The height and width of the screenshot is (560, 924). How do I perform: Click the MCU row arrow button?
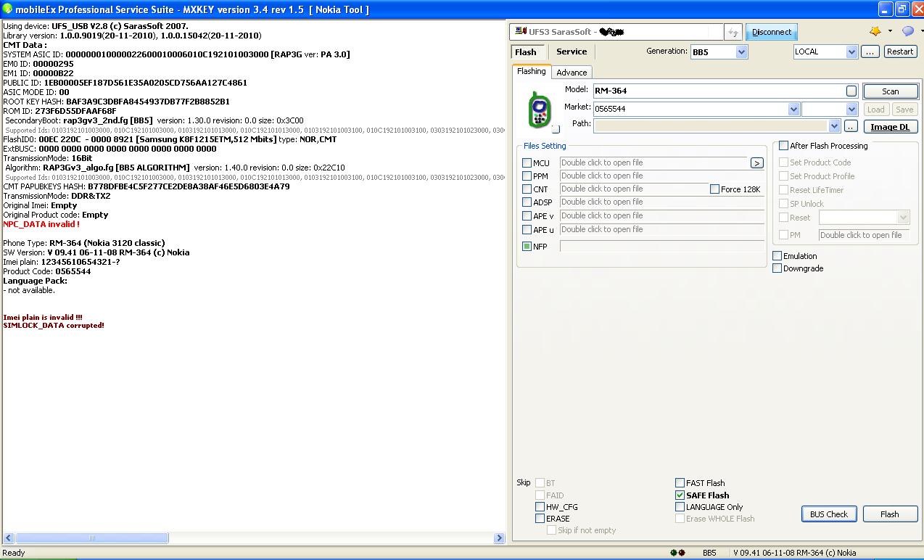756,163
